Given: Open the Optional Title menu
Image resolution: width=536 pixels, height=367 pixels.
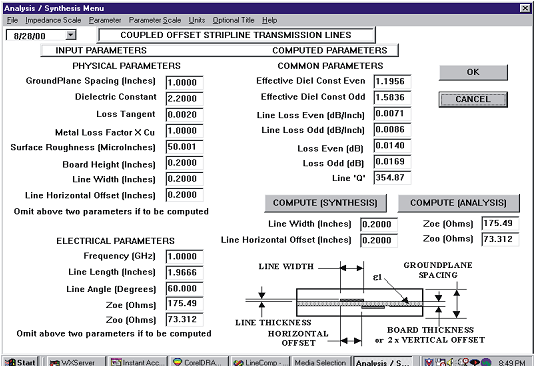Looking at the screenshot, I should click(233, 20).
